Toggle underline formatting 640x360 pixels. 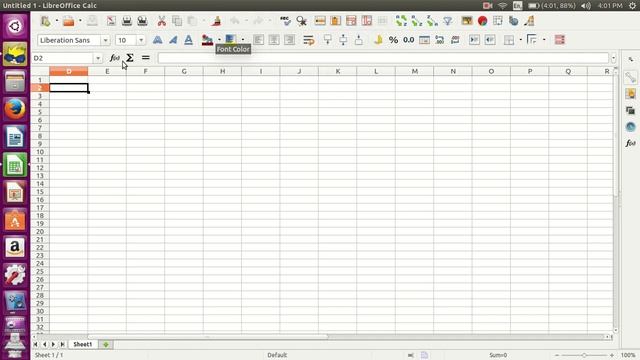[x=188, y=40]
